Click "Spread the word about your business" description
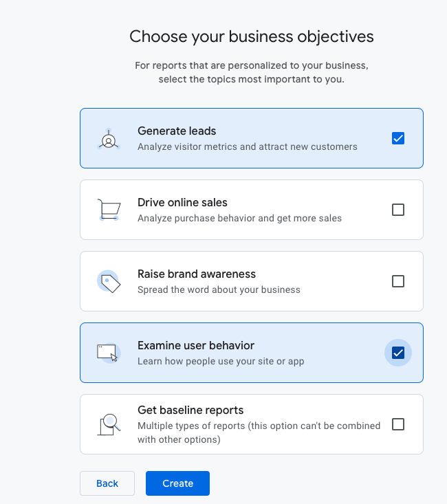Viewport: 447px width, 504px height. [219, 289]
